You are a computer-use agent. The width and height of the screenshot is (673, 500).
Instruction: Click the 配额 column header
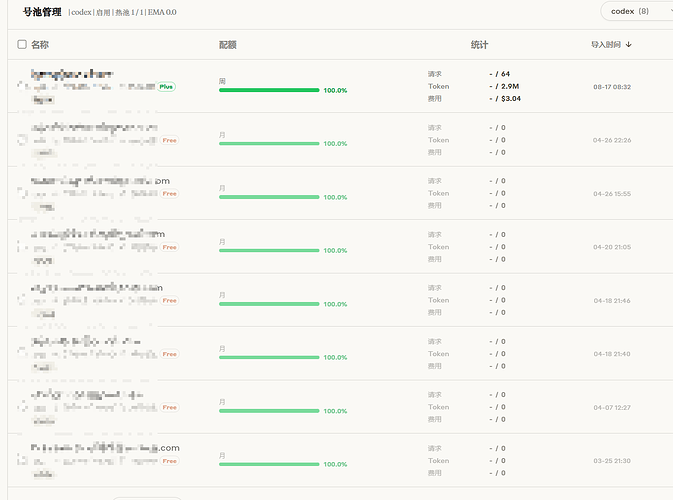click(x=227, y=45)
